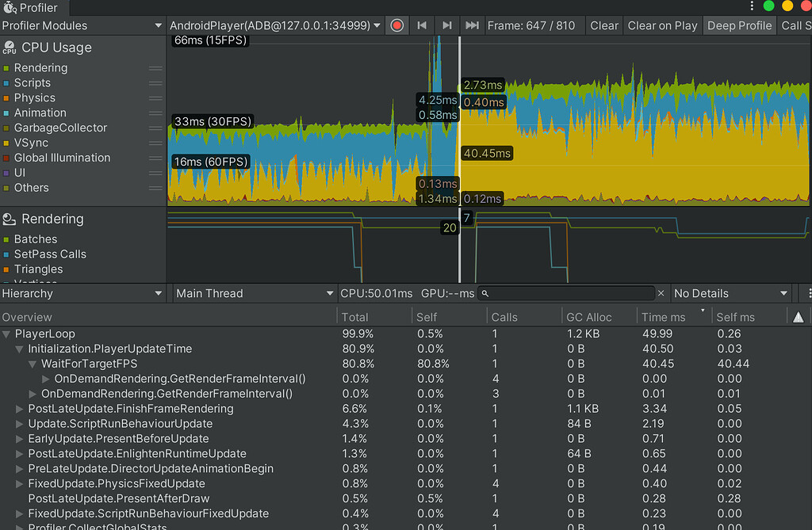Enable Clear on Play
The height and width of the screenshot is (530, 812).
click(x=662, y=25)
